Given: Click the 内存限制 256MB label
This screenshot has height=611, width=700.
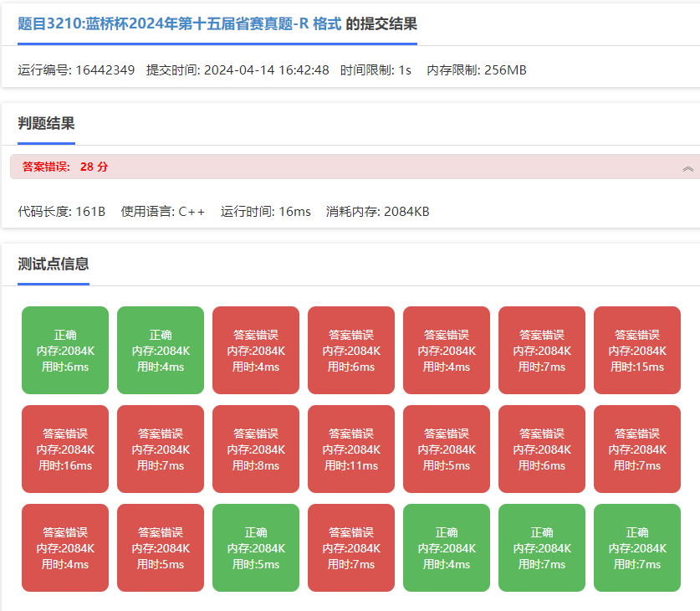Looking at the screenshot, I should (x=477, y=70).
